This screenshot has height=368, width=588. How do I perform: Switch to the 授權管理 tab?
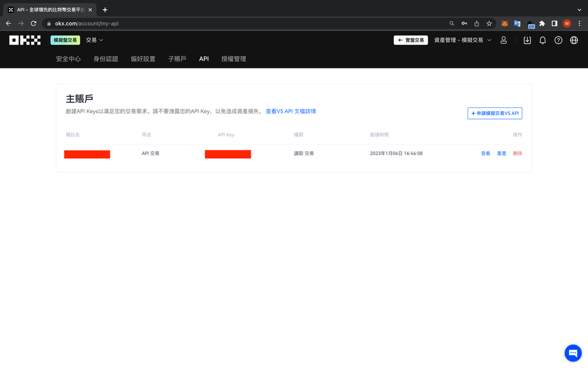(233, 59)
